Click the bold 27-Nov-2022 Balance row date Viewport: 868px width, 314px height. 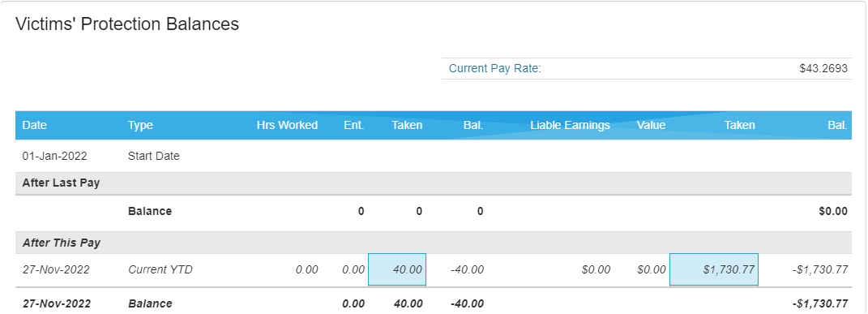pos(57,303)
